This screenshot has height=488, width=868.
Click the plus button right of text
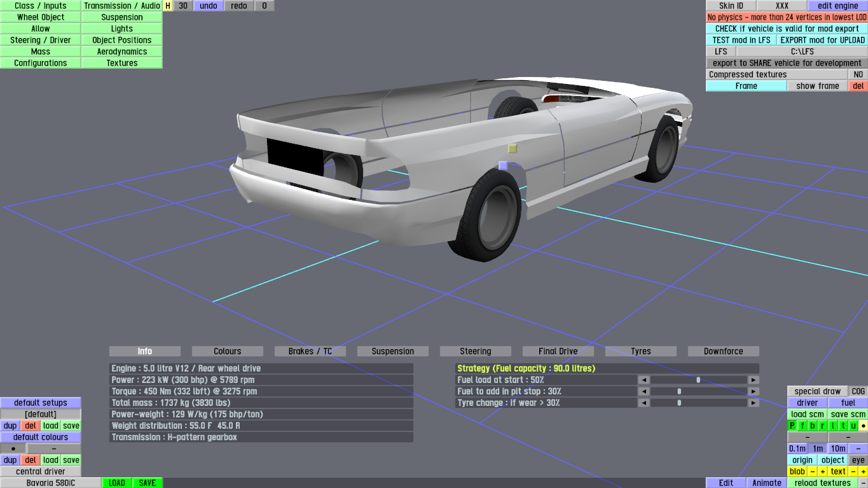tap(863, 471)
